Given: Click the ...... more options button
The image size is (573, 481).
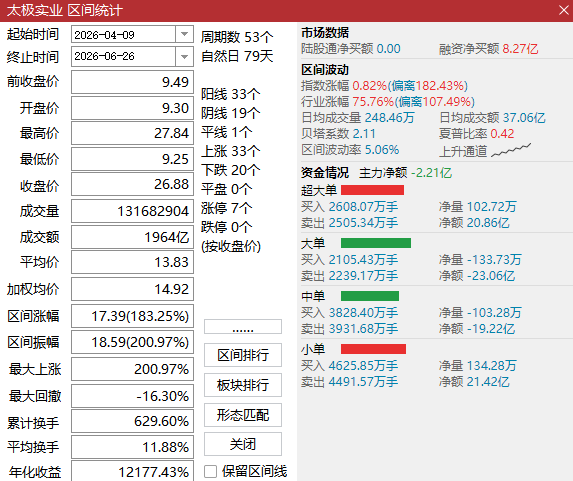Looking at the screenshot, I should point(243,326).
